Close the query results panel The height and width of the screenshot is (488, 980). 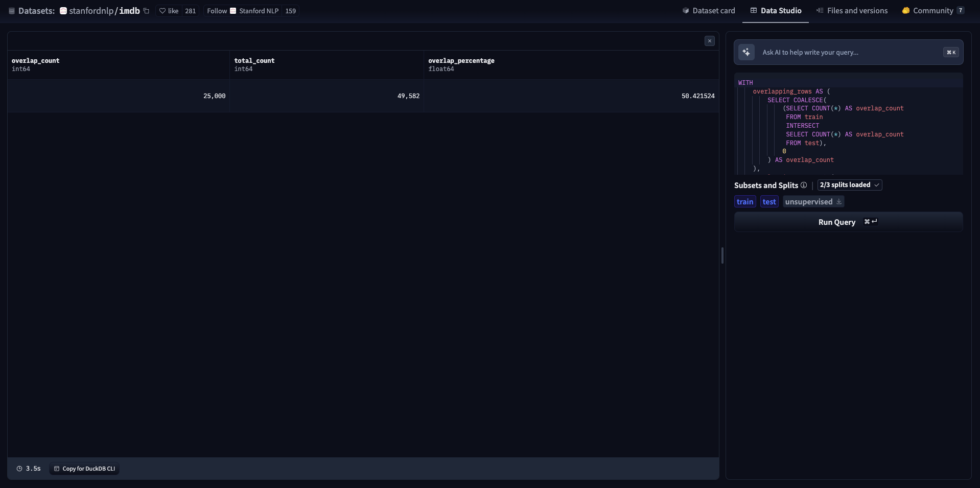click(x=709, y=41)
